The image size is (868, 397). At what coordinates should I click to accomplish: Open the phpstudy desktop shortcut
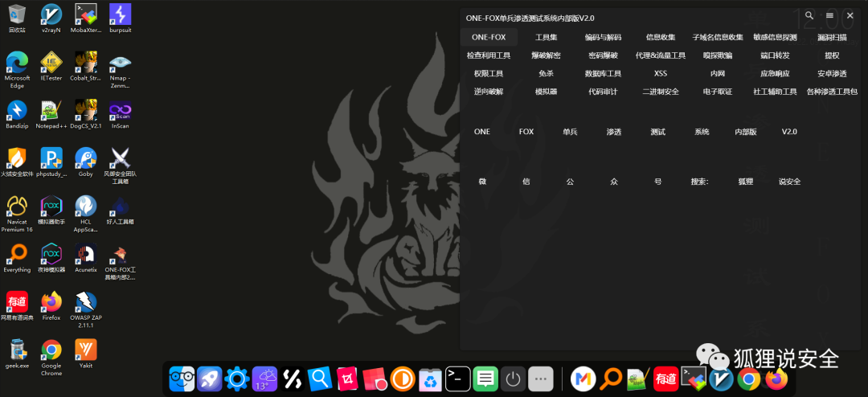[x=51, y=162]
